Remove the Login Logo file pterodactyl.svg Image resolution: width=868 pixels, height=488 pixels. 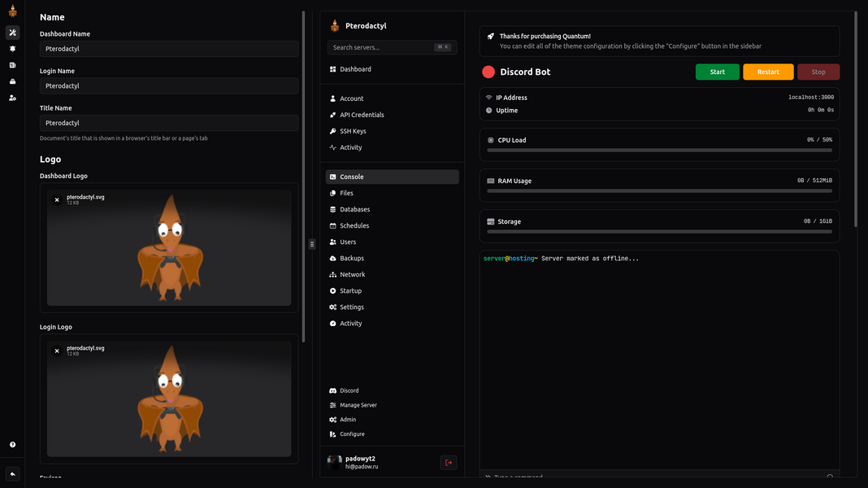[x=56, y=351]
